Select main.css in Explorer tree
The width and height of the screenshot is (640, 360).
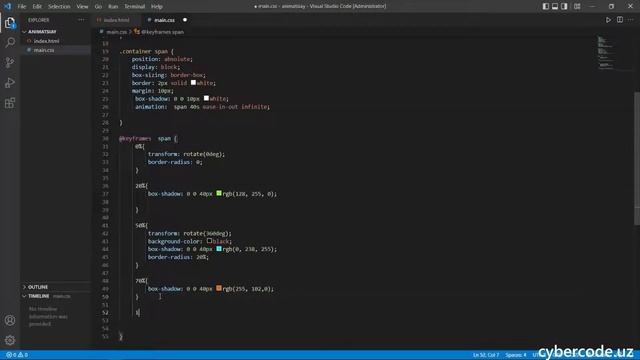tap(44, 50)
